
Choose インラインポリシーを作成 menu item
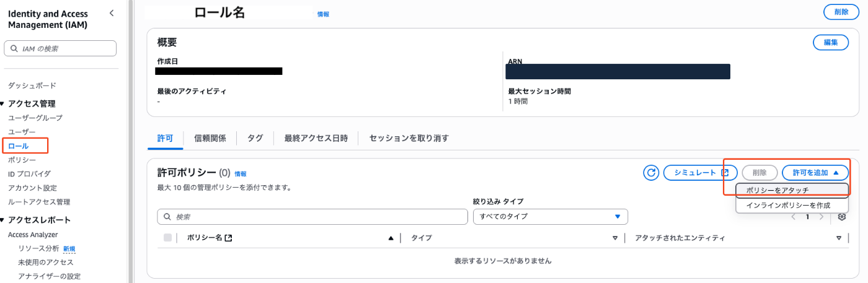788,205
